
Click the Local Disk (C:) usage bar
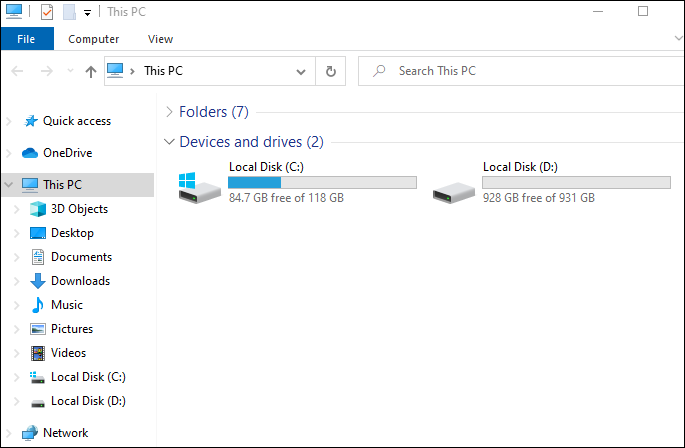(x=322, y=182)
